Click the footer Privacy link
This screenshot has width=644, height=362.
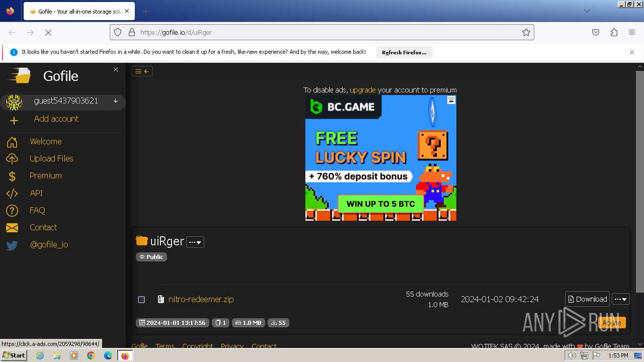(232, 346)
